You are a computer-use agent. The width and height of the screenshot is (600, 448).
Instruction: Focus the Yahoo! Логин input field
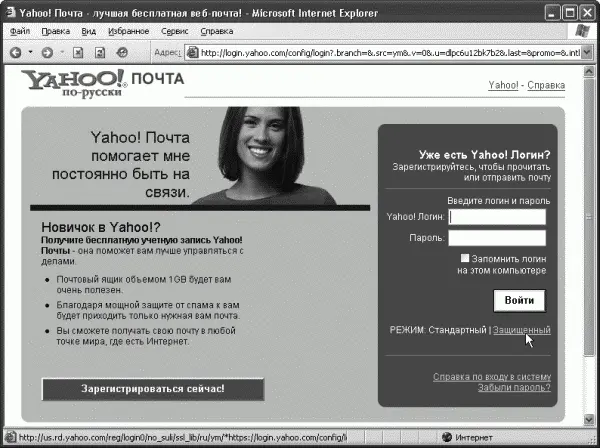coord(497,217)
